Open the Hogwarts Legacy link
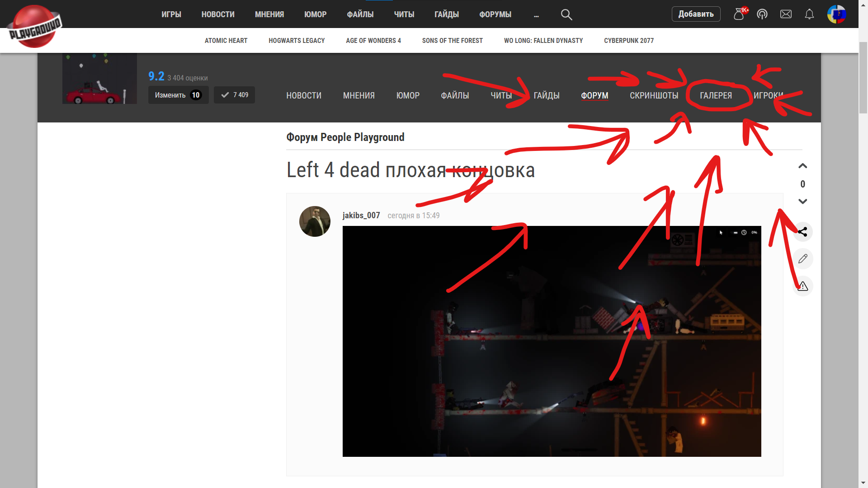The width and height of the screenshot is (868, 488). [x=297, y=41]
